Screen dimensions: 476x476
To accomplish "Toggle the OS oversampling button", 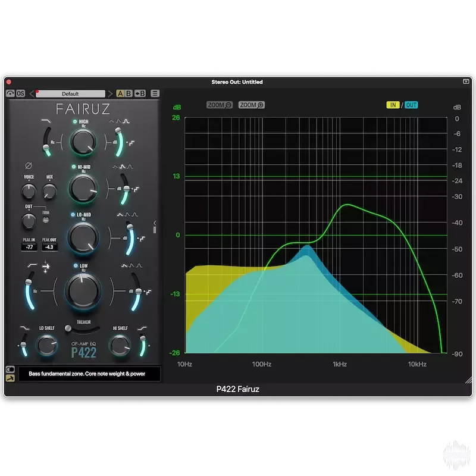I will coord(20,93).
